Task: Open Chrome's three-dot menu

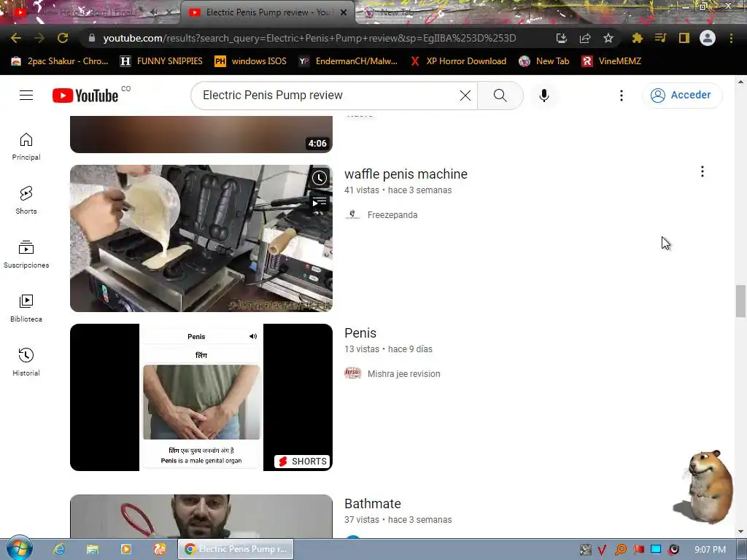Action: click(731, 38)
